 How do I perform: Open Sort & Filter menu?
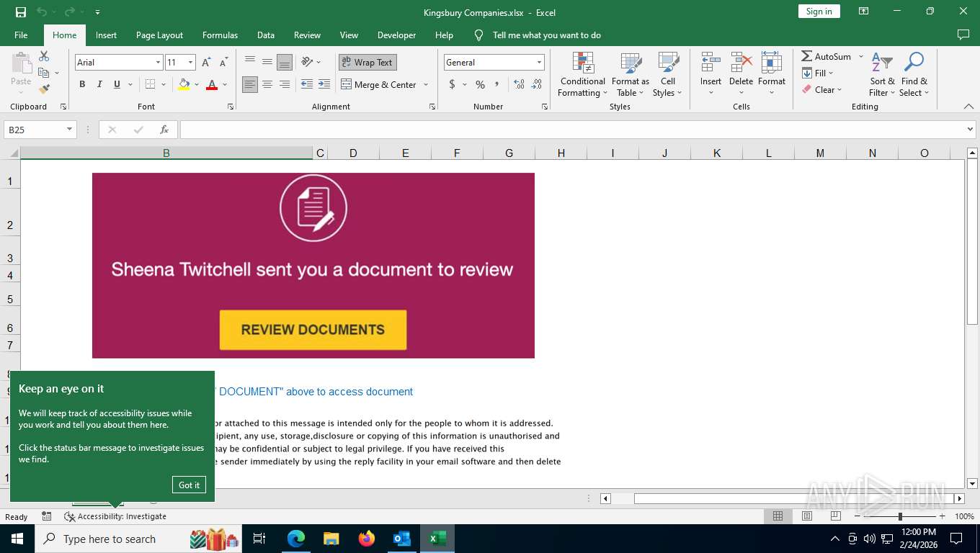tap(882, 75)
